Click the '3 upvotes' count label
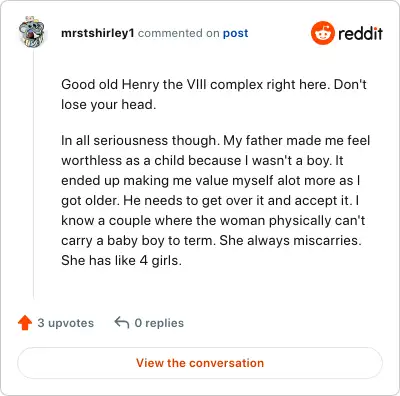 pos(66,323)
